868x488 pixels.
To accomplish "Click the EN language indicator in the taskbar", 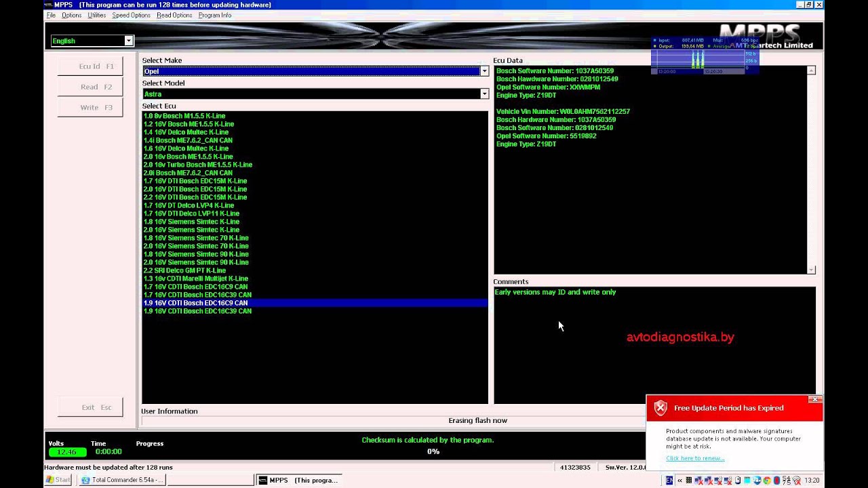I will coord(669,480).
